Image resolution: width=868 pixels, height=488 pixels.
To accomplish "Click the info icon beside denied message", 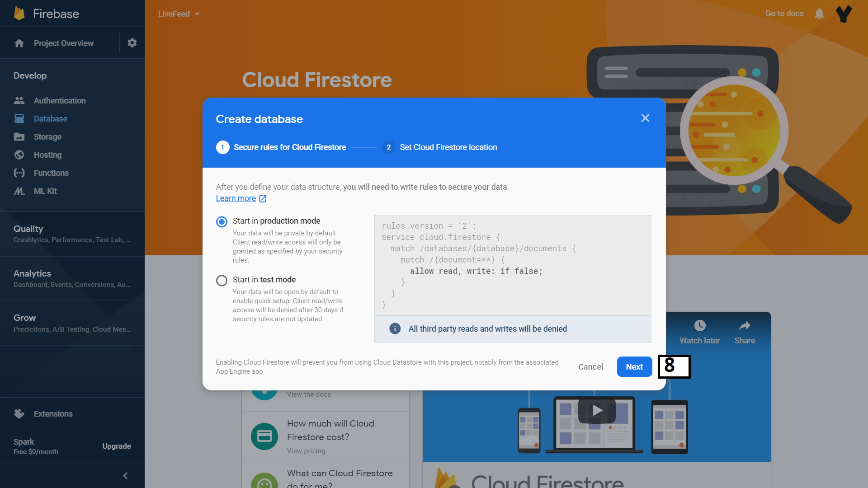I will coord(395,328).
